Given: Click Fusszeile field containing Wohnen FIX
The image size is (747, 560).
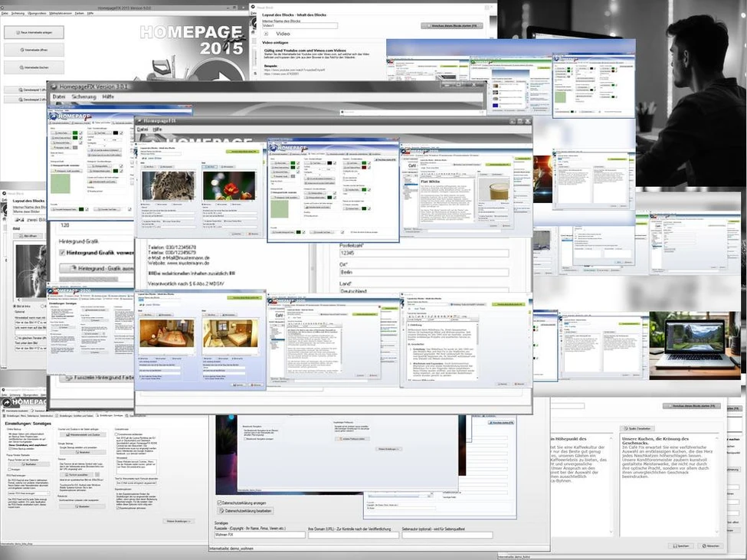Looking at the screenshot, I should [x=260, y=535].
